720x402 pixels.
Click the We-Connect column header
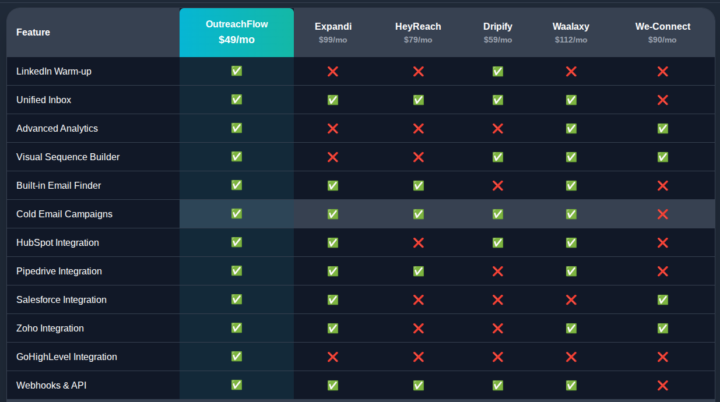point(663,32)
